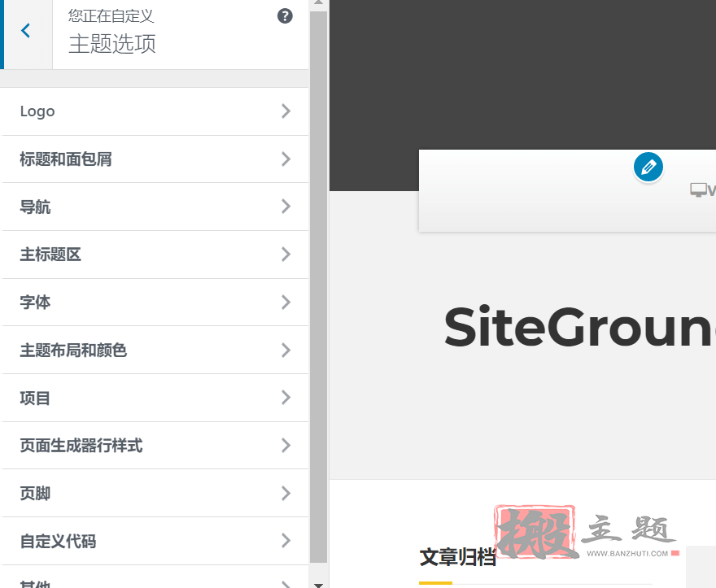Viewport: 716px width, 588px height.
Task: Open 项目 settings
Action: 155,398
